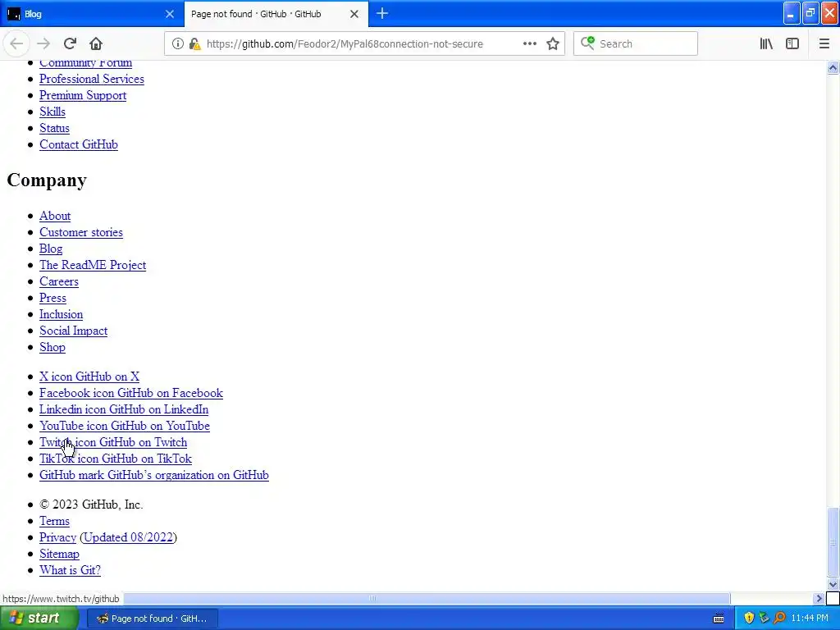
Task: Open the browser home page
Action: pos(96,43)
